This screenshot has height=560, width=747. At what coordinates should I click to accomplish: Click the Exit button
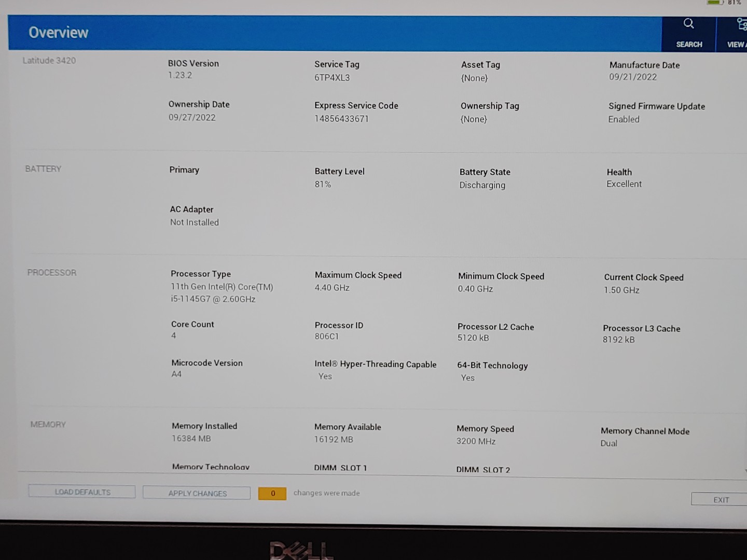pos(721,499)
